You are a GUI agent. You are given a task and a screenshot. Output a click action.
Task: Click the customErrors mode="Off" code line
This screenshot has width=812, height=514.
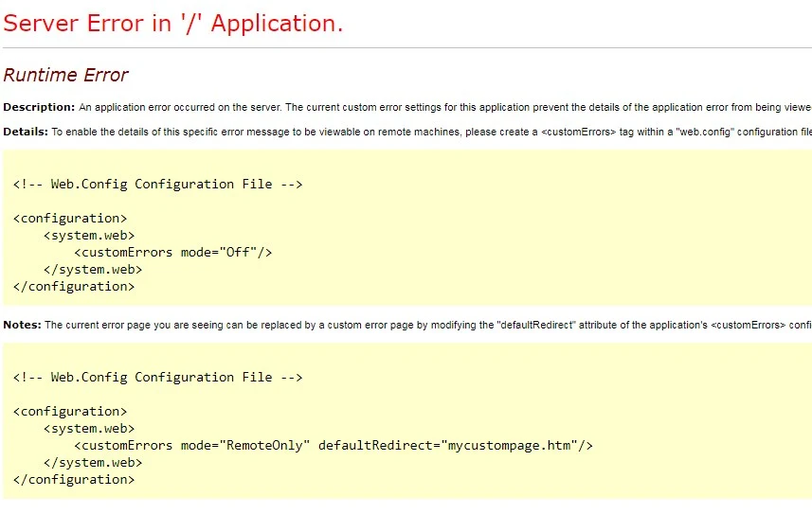[x=173, y=253]
